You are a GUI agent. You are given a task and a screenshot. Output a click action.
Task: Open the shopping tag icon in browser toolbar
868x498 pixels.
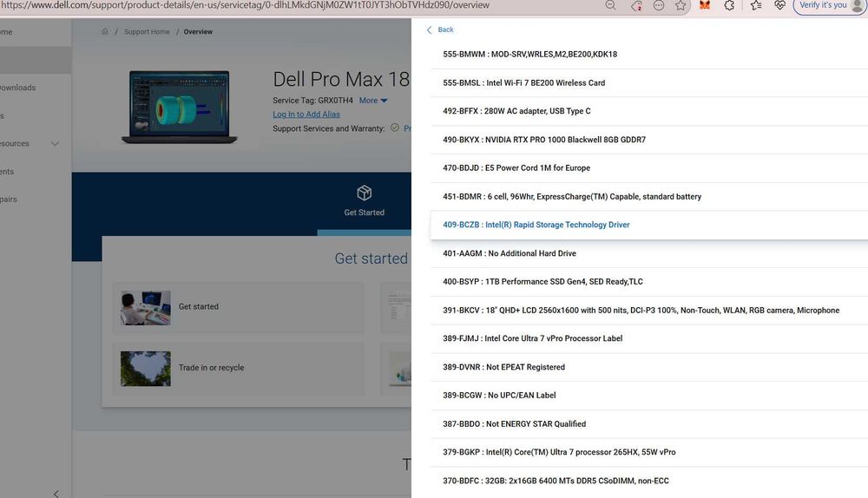coord(636,5)
